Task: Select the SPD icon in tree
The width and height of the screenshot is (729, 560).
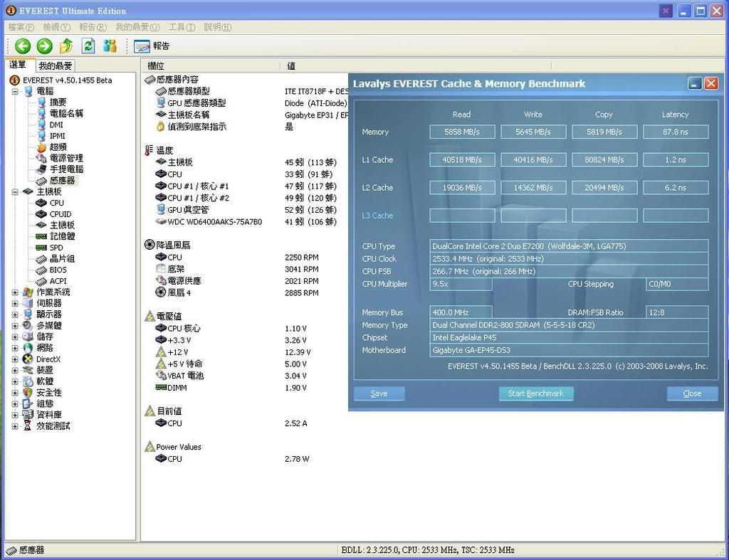Action: click(41, 248)
